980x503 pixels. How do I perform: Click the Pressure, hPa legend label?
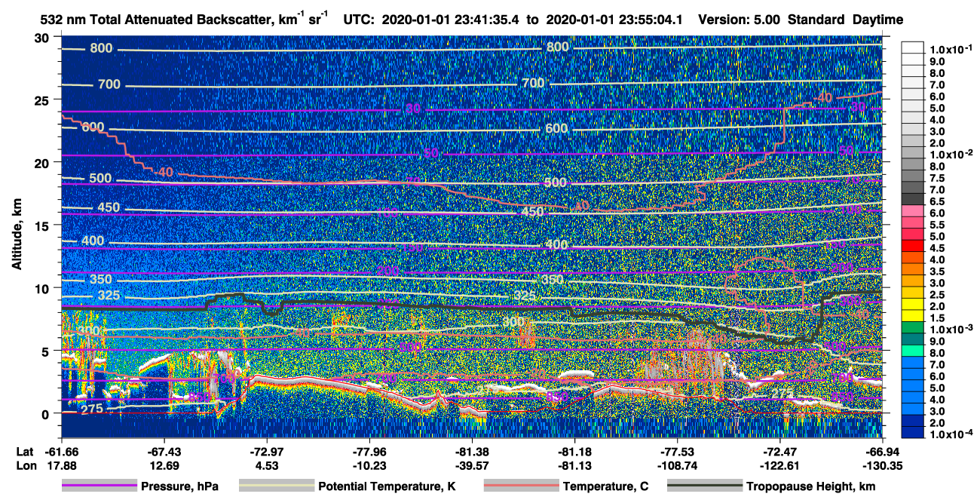[x=179, y=486]
